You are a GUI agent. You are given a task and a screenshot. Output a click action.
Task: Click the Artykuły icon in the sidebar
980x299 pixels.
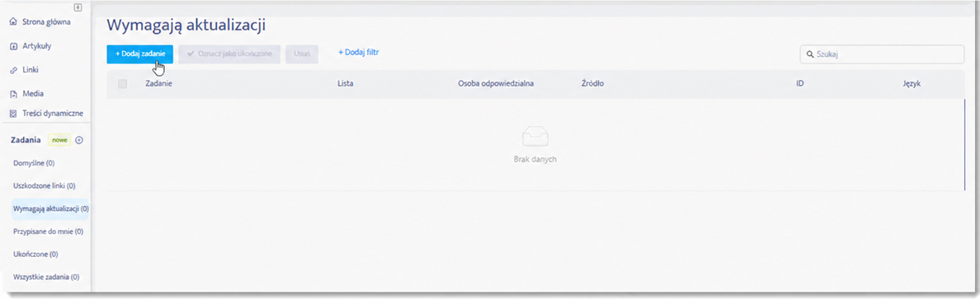click(14, 46)
